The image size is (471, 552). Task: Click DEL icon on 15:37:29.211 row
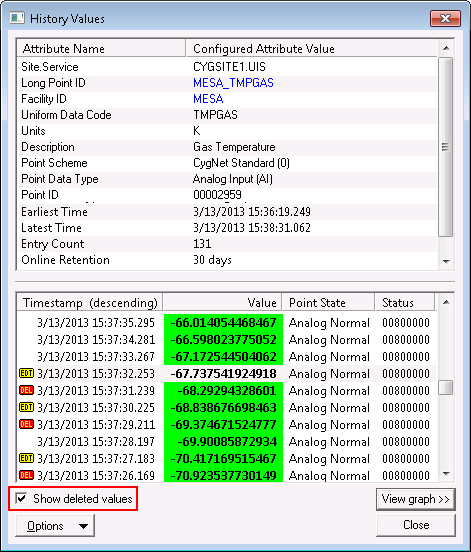[x=26, y=424]
